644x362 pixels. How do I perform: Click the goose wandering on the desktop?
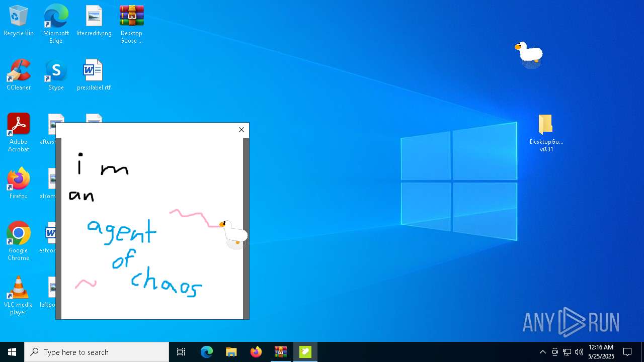point(529,54)
